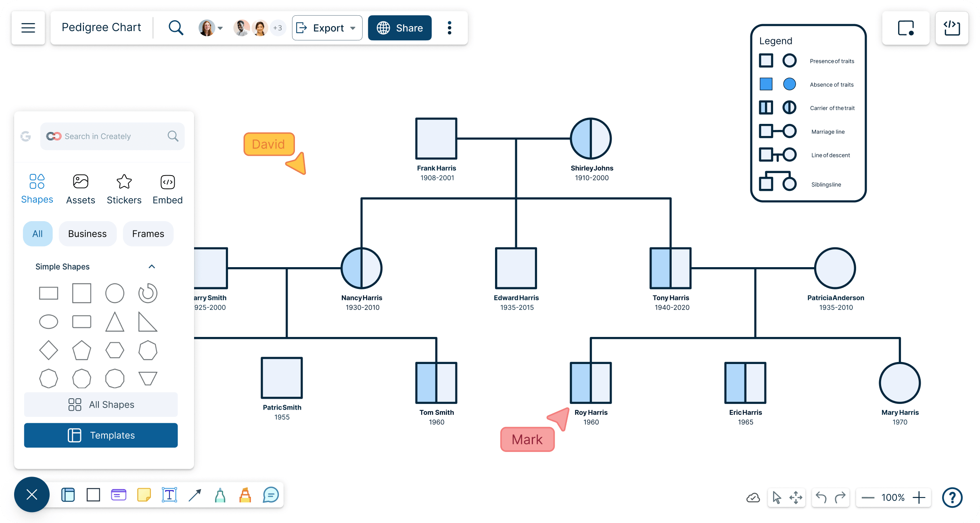Select the Frames filter chip
This screenshot has width=980, height=523.
coord(148,234)
